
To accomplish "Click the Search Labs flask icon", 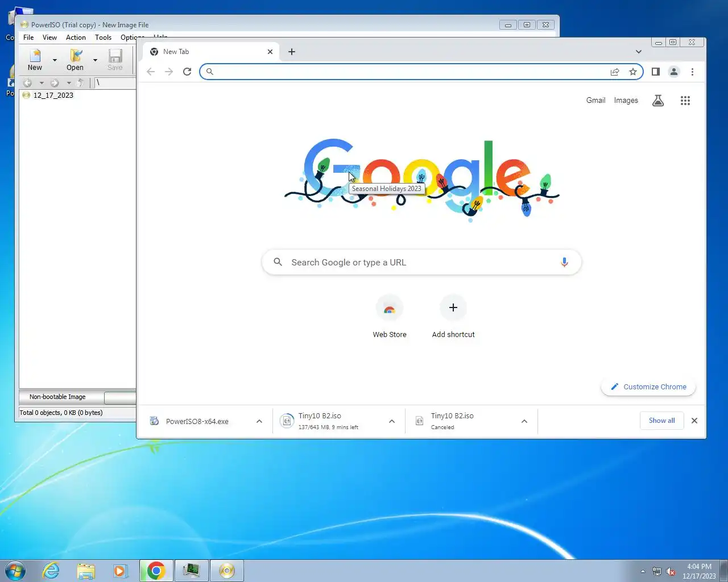I will [x=658, y=101].
